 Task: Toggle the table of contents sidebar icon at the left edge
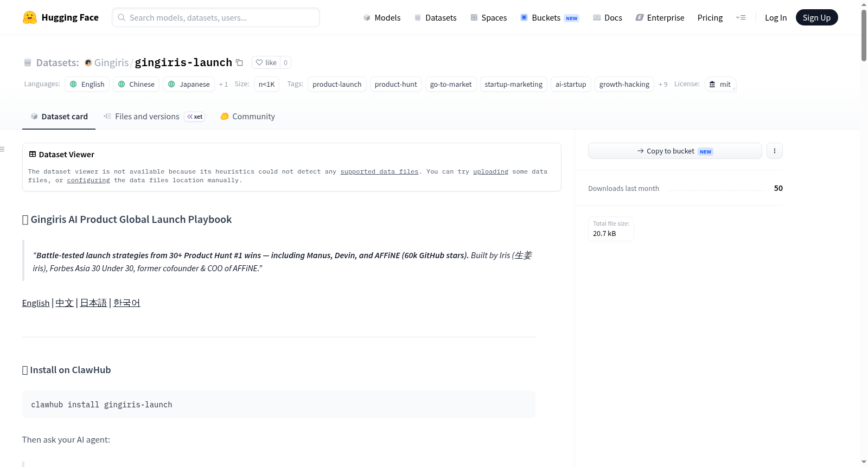2,149
